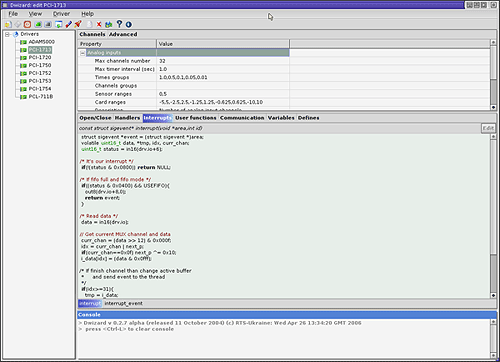The image size is (500, 362).
Task: Select PCI-1752 driver in tree
Action: pos(40,73)
